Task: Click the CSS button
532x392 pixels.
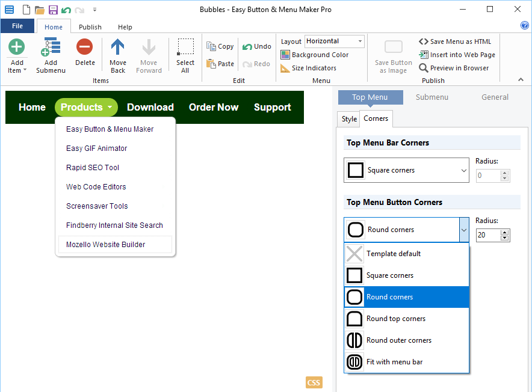Action: click(x=314, y=383)
